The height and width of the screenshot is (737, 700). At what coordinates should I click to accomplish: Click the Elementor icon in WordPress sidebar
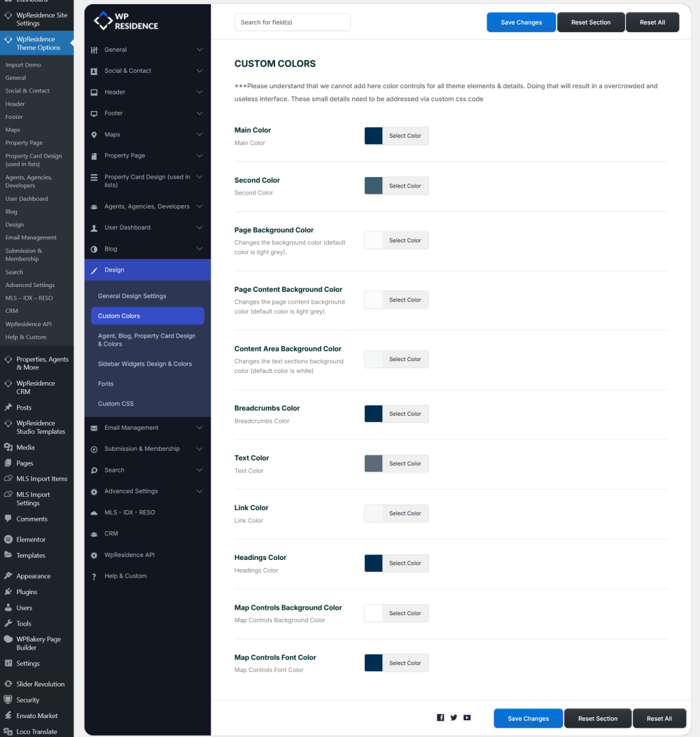(x=8, y=540)
